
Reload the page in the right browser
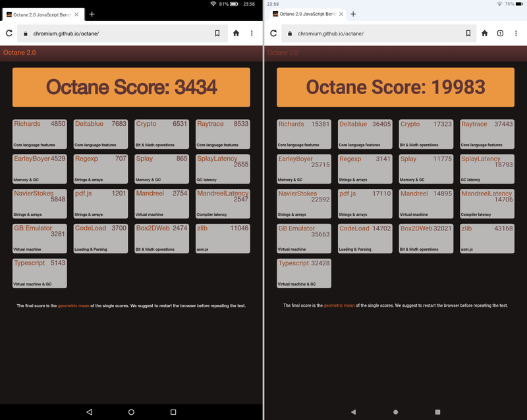[x=273, y=33]
